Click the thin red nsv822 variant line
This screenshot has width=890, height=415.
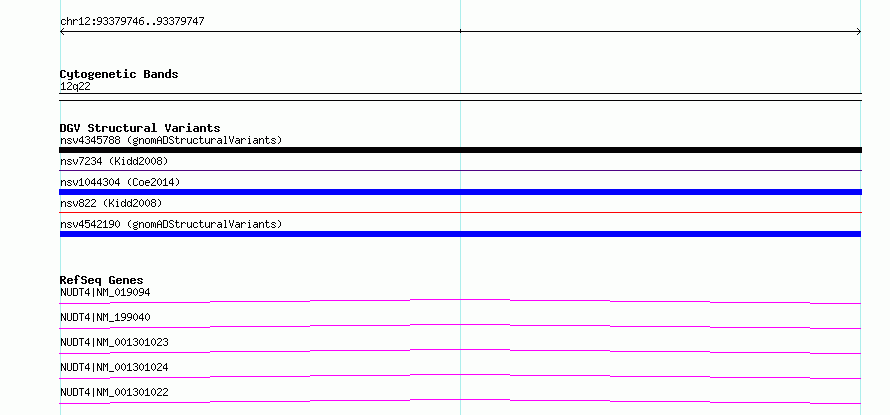[x=460, y=212]
